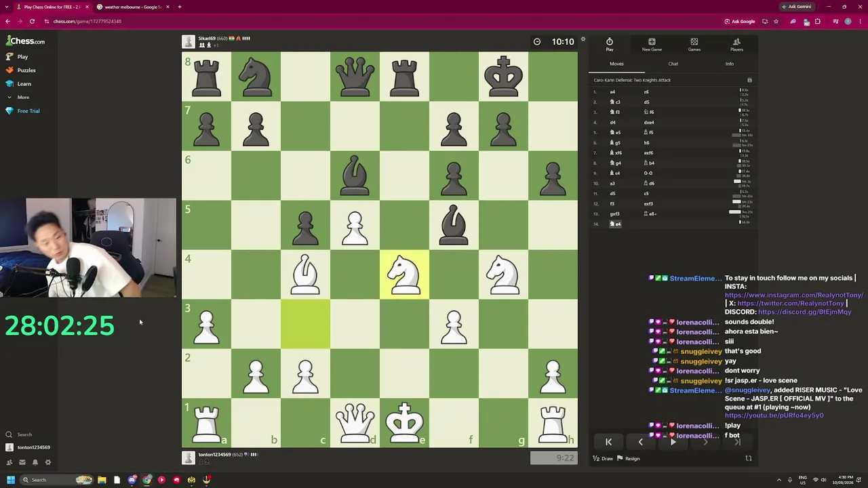Viewport: 868px width, 488px height.
Task: Click the black king on g8
Action: (x=503, y=77)
